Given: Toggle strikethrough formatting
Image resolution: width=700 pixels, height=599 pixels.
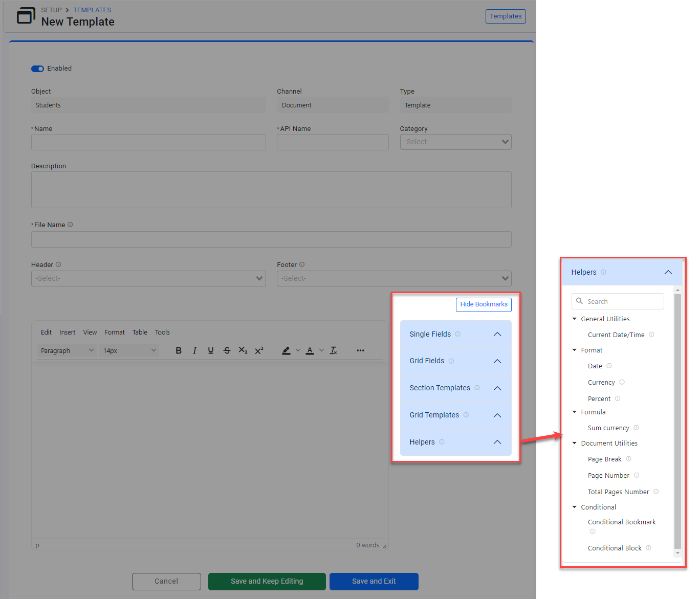Looking at the screenshot, I should (227, 350).
